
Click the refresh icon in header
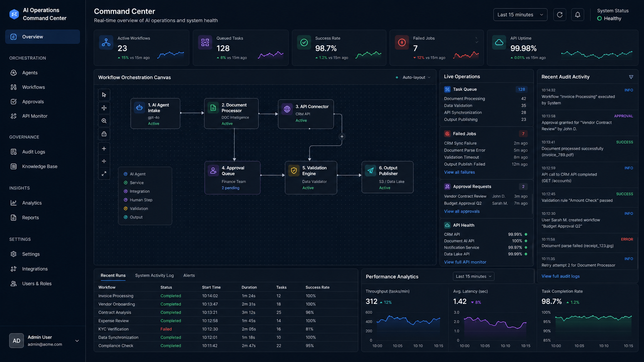(560, 15)
